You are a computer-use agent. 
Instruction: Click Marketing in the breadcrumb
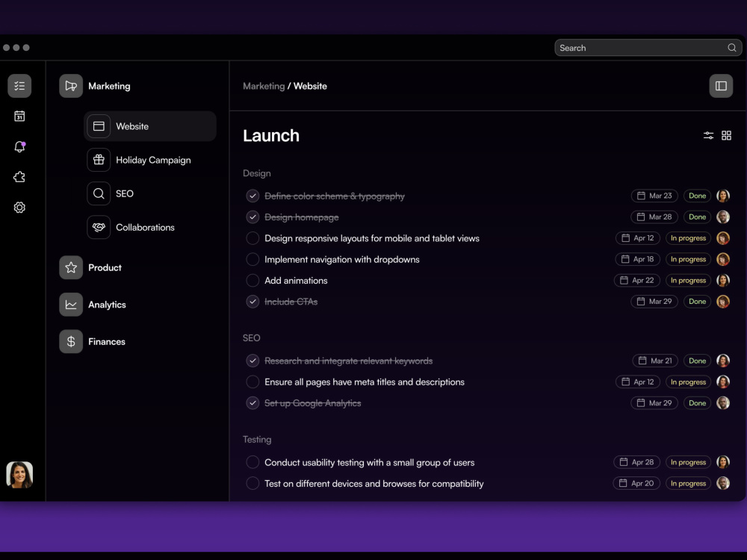click(264, 86)
